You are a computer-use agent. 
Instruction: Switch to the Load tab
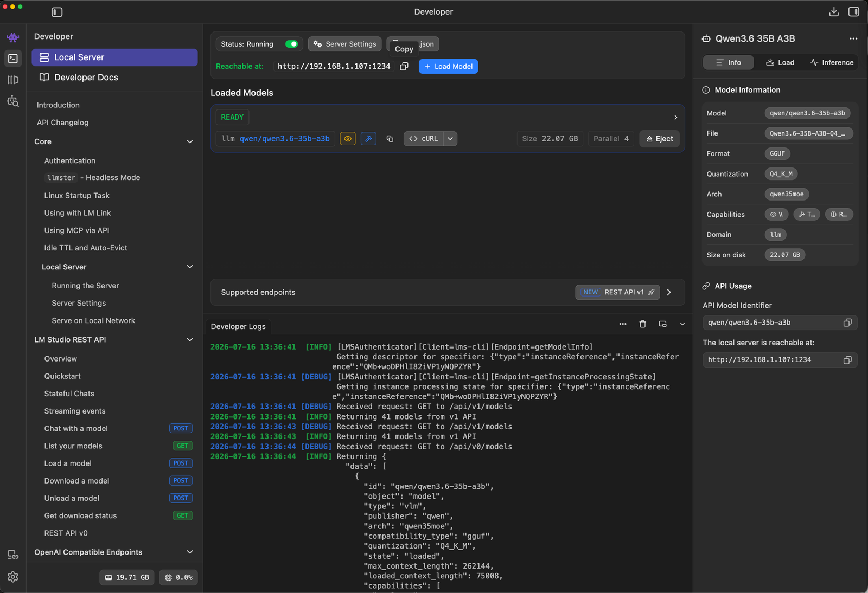point(780,62)
